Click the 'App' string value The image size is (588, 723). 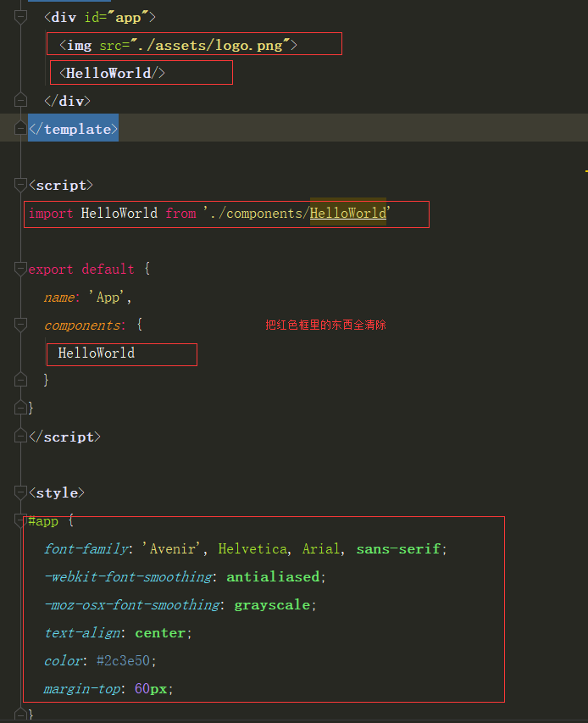point(108,297)
